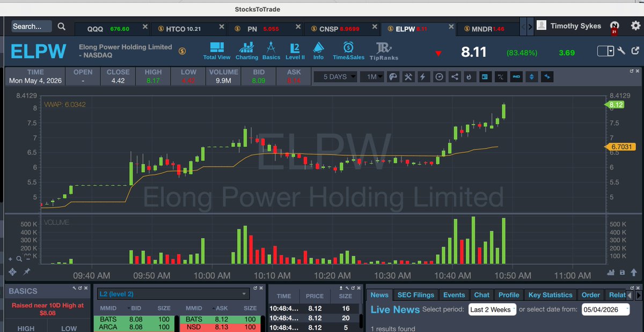Image resolution: width=644 pixels, height=332 pixels.
Task: Open the chart color palette settings
Action: tap(393, 77)
